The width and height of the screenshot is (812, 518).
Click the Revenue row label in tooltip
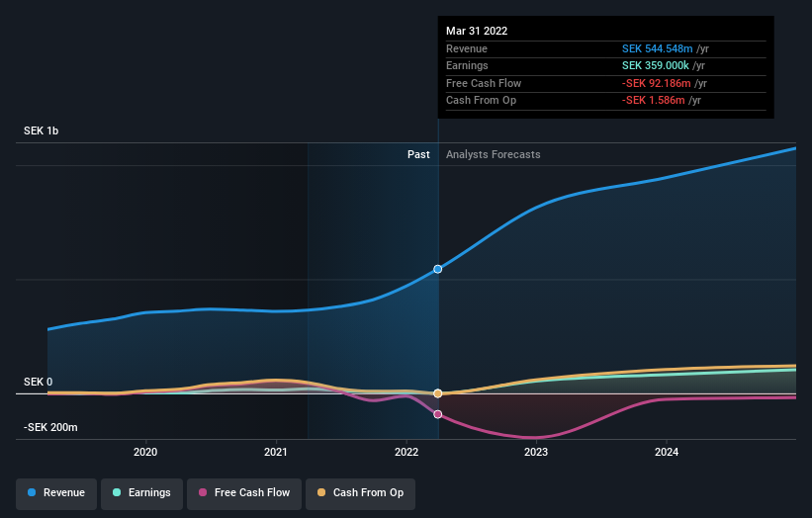pyautogui.click(x=467, y=48)
